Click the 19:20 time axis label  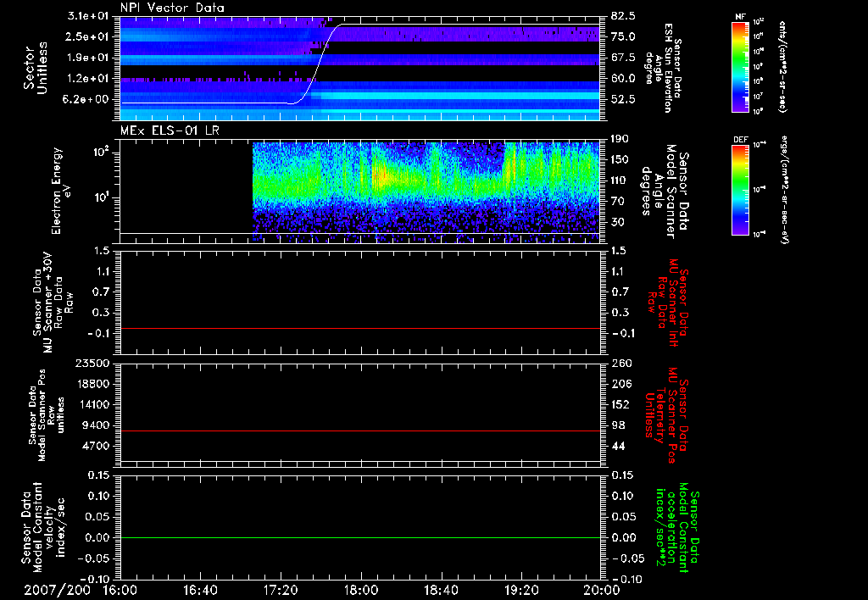521,590
